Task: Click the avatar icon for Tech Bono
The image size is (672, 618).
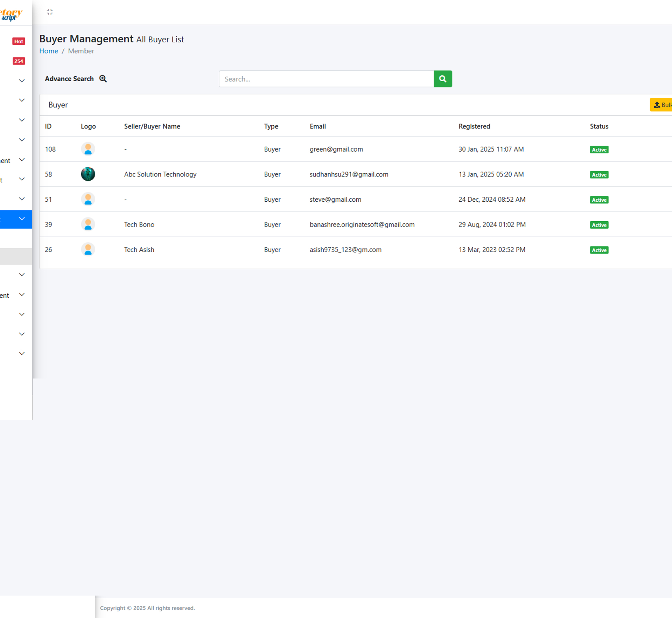Action: [x=88, y=224]
